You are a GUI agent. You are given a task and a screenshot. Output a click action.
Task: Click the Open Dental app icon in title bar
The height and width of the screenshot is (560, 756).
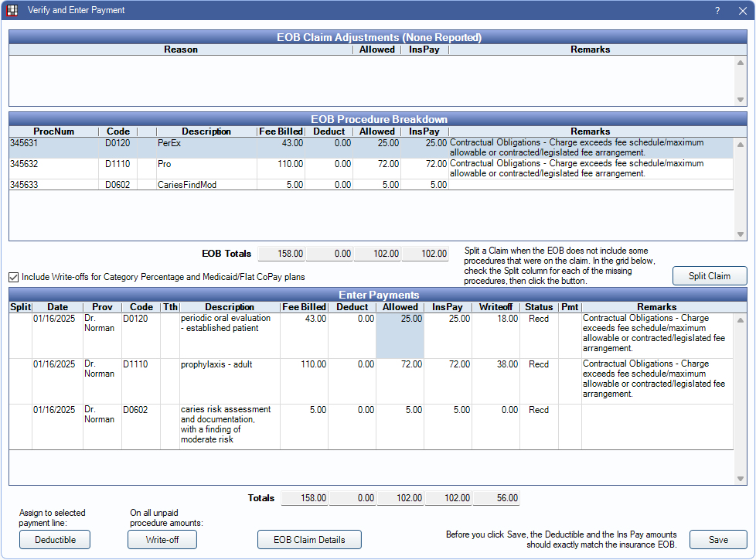click(12, 10)
